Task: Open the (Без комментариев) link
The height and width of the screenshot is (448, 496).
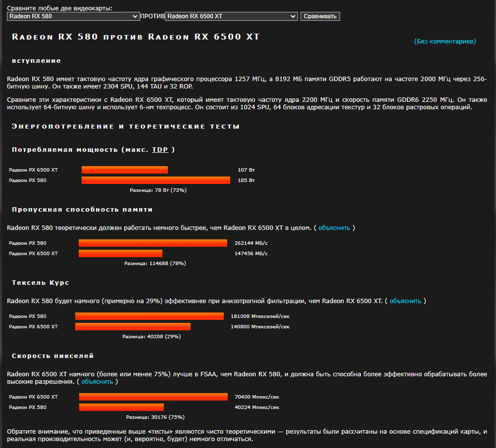Action: click(x=445, y=42)
